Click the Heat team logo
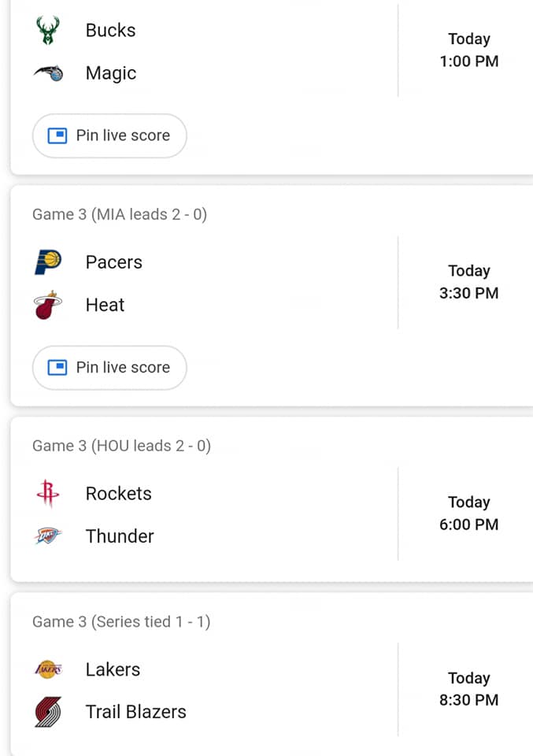This screenshot has width=533, height=756. point(48,305)
